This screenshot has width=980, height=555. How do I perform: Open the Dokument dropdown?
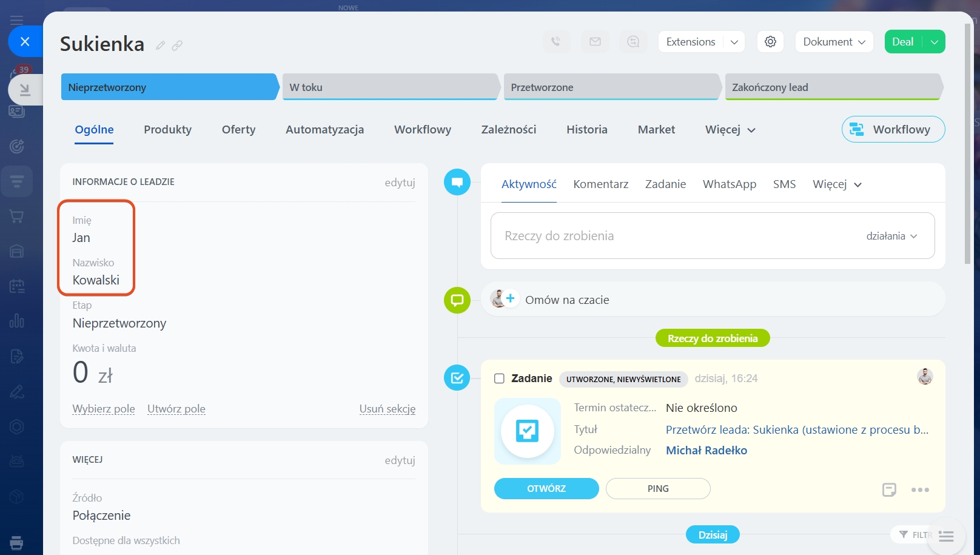(834, 42)
